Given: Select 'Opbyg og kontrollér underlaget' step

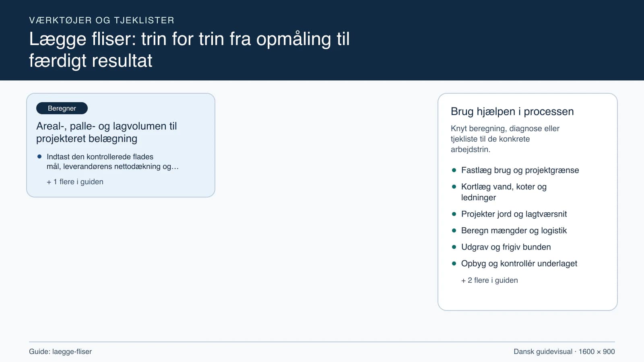Looking at the screenshot, I should tap(519, 263).
